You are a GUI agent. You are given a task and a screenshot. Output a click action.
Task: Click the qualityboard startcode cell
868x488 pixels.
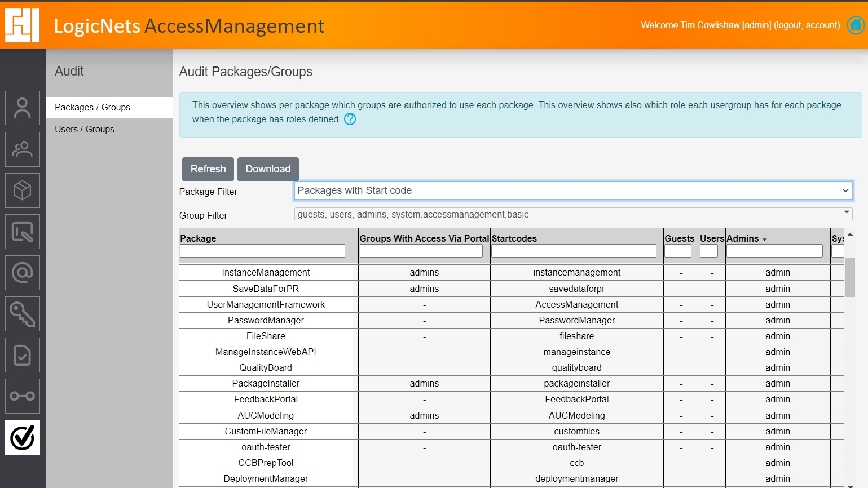pos(576,367)
